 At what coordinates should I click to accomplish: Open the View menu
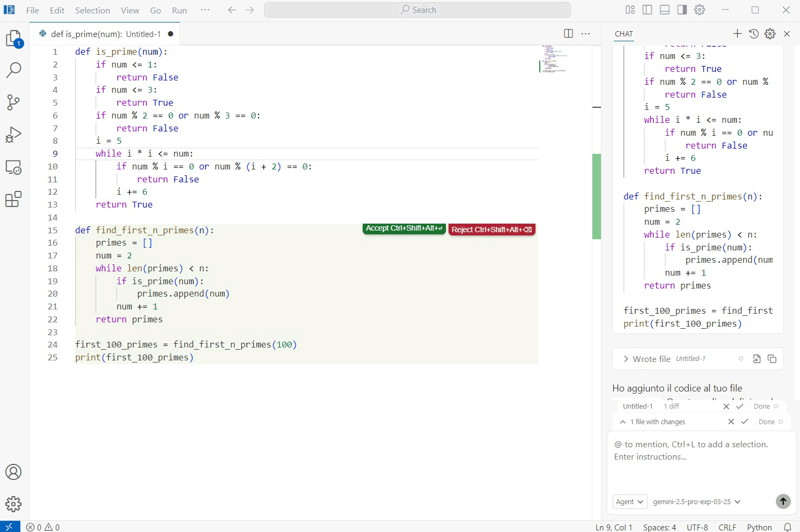(x=130, y=10)
